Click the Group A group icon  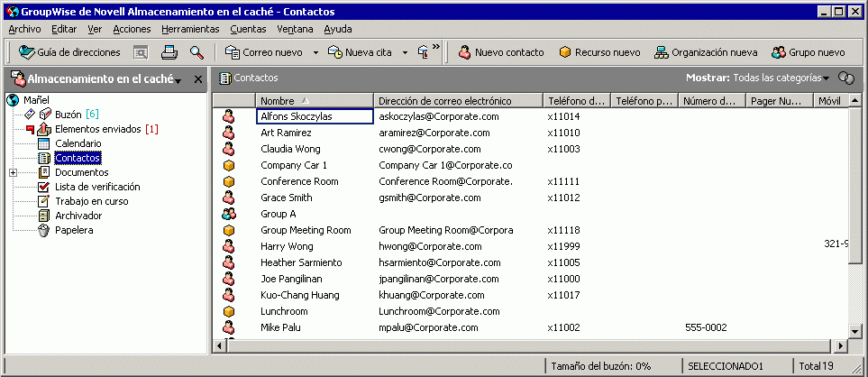click(229, 214)
